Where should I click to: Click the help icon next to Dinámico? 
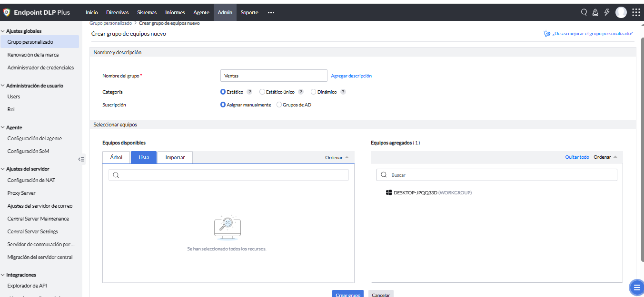(343, 92)
